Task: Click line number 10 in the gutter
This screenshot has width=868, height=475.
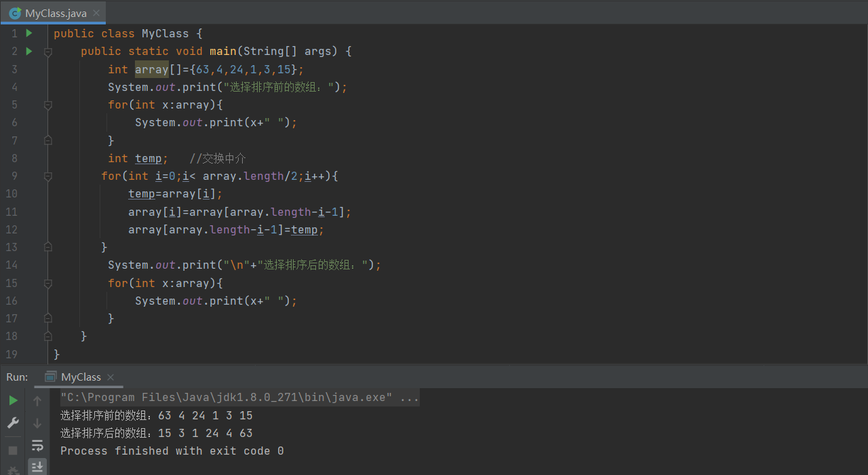Action: 12,194
